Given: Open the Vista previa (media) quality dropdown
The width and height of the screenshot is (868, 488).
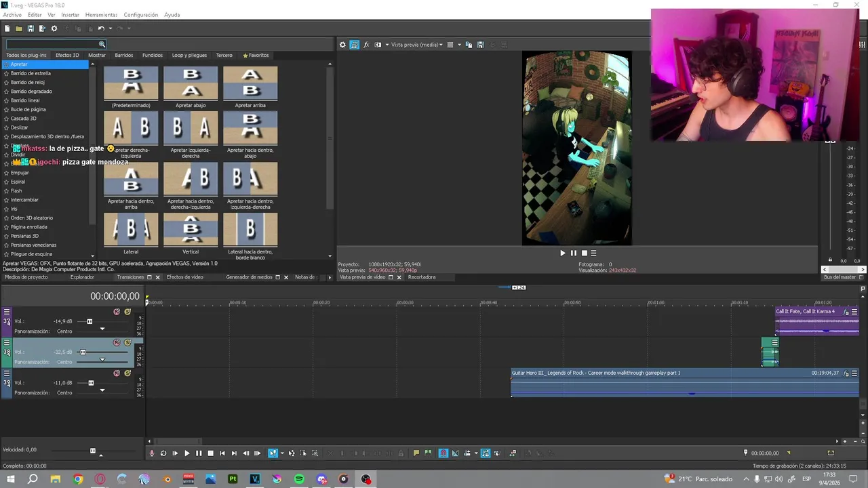Looking at the screenshot, I should pyautogui.click(x=416, y=45).
